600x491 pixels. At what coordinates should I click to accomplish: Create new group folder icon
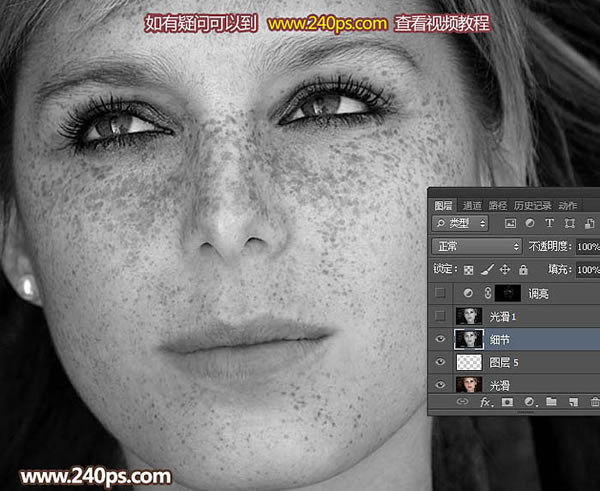551,401
